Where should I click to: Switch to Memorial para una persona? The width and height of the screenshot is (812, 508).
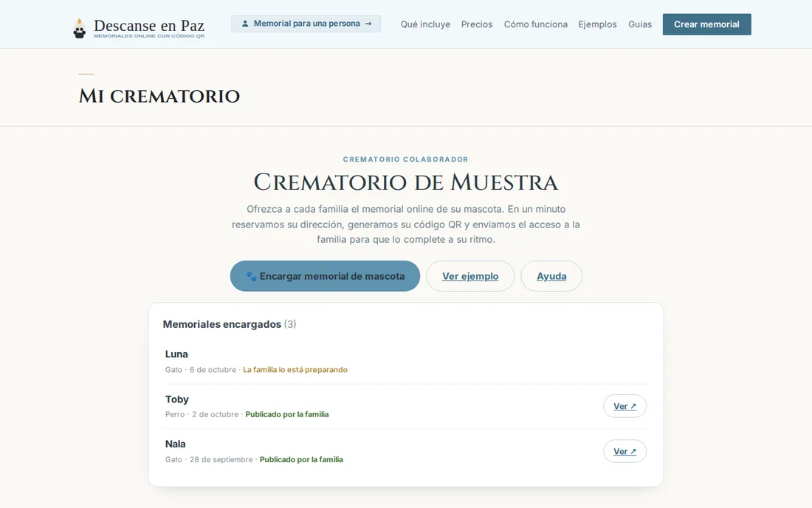pyautogui.click(x=306, y=24)
